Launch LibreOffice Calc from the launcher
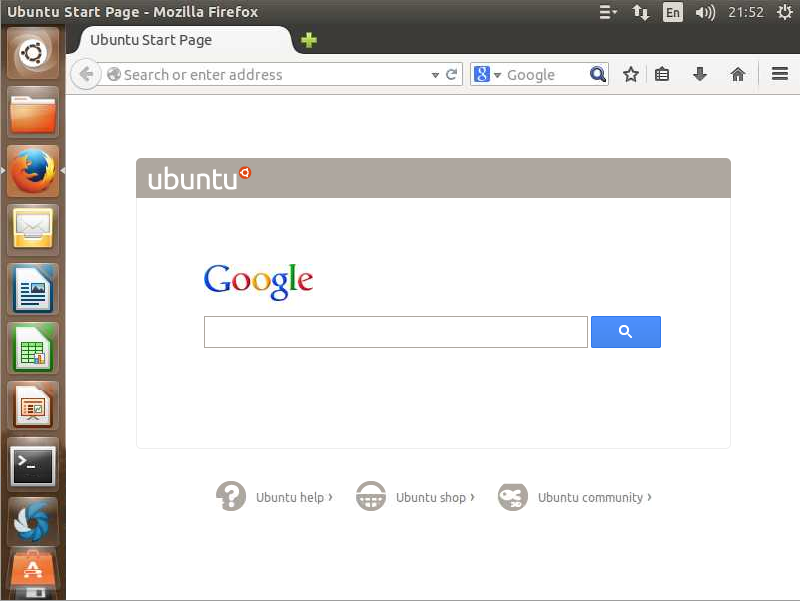 pos(33,348)
